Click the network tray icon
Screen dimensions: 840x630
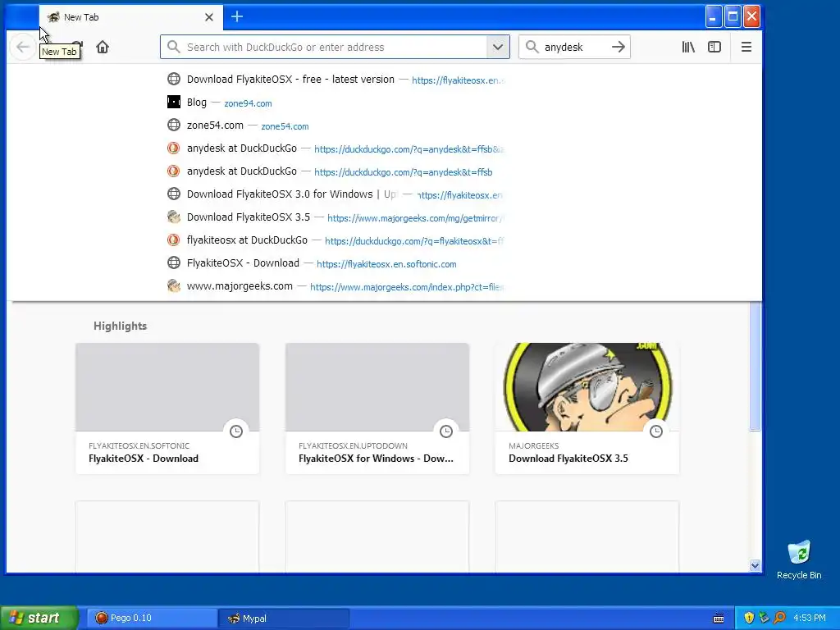pos(765,619)
